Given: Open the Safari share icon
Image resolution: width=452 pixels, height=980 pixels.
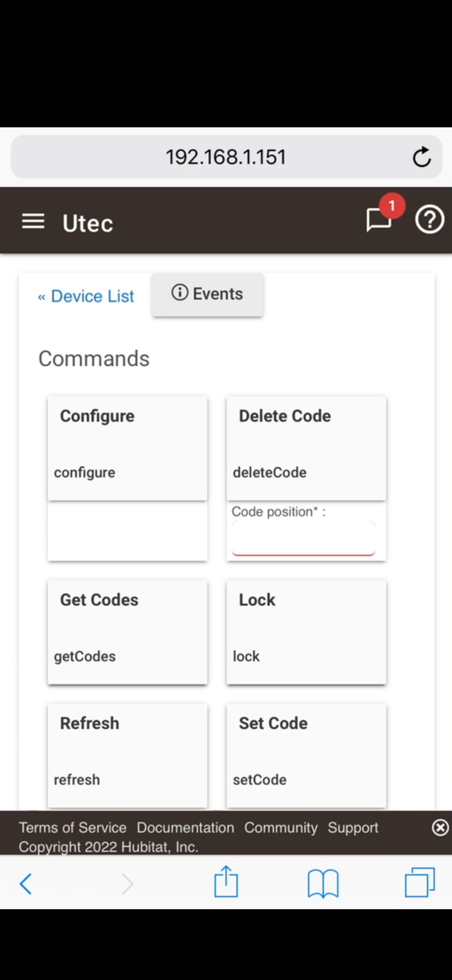Looking at the screenshot, I should pos(226,882).
